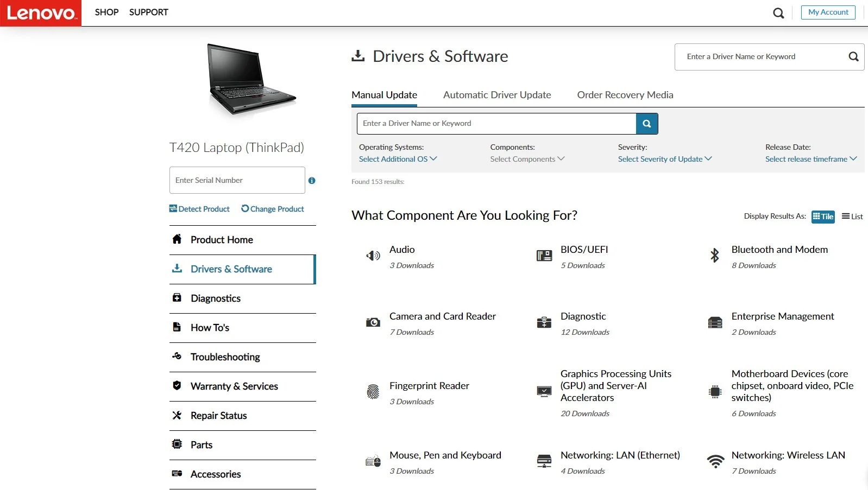
Task: Open the Order Recovery Media tab
Action: tap(625, 95)
